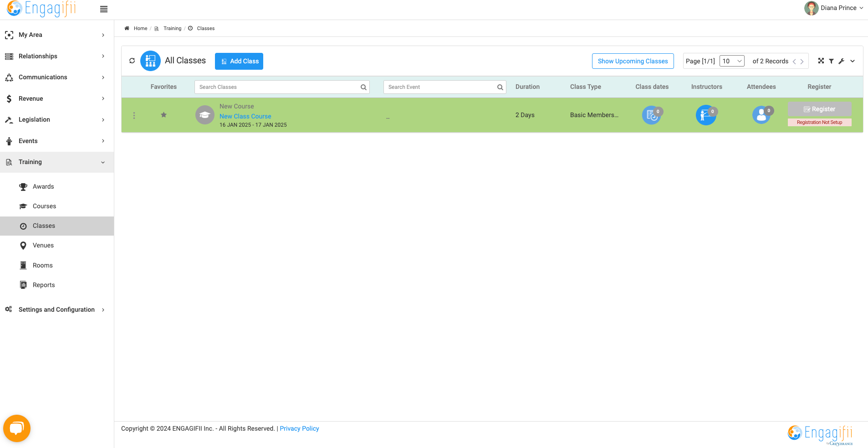This screenshot has height=448, width=868.
Task: Expand the Communications menu
Action: coord(57,77)
